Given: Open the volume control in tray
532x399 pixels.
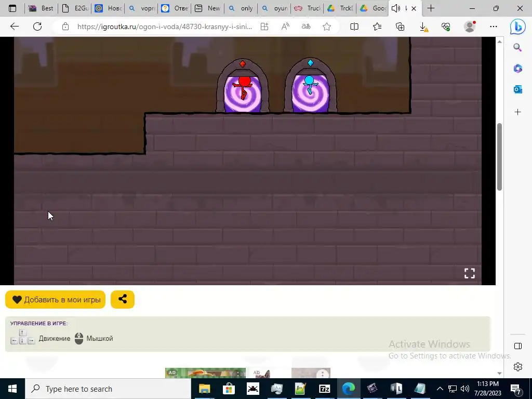Looking at the screenshot, I should (465, 389).
